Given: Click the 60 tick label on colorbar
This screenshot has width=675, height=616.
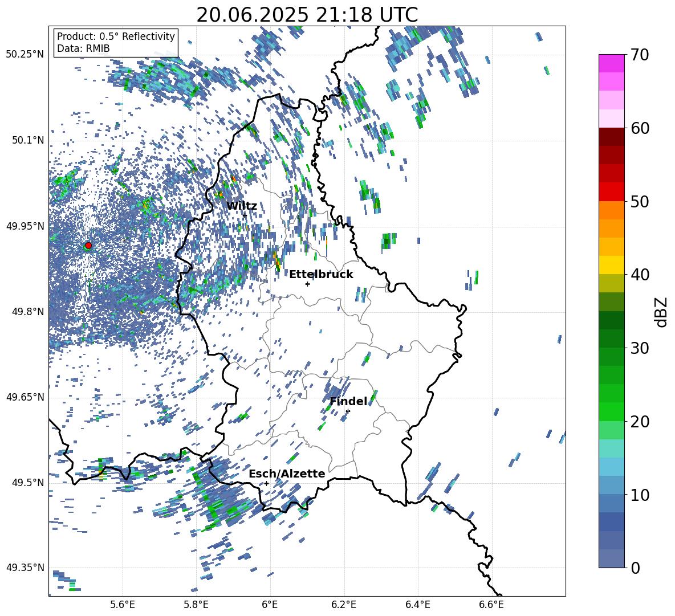Looking at the screenshot, I should 639,128.
